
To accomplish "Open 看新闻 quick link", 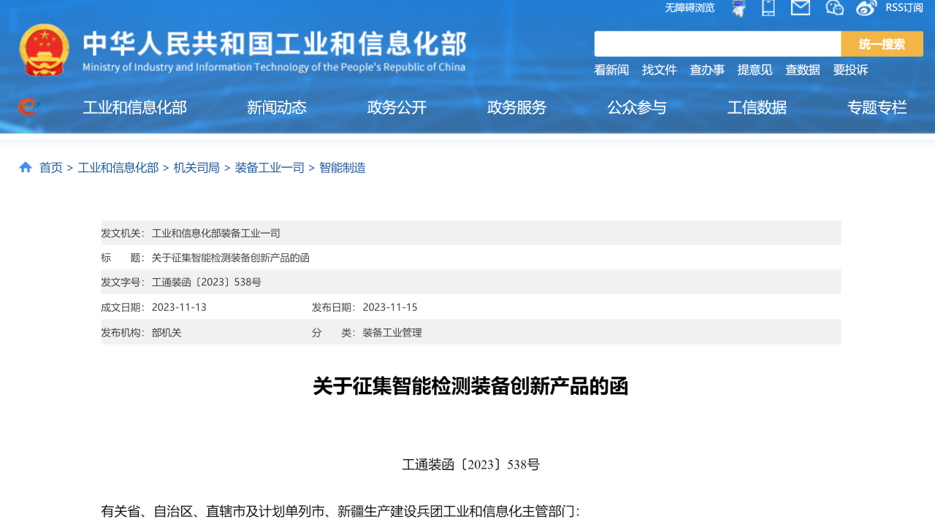I will click(611, 70).
